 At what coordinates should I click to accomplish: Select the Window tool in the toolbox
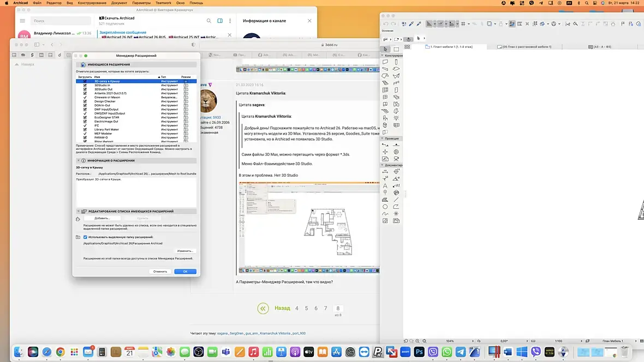click(385, 97)
